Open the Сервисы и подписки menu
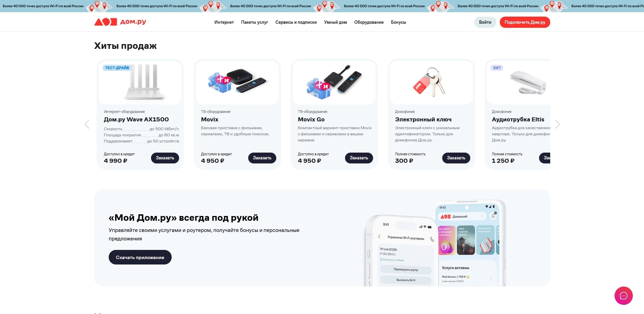Viewport: 644px width, 314px height. coord(296,22)
